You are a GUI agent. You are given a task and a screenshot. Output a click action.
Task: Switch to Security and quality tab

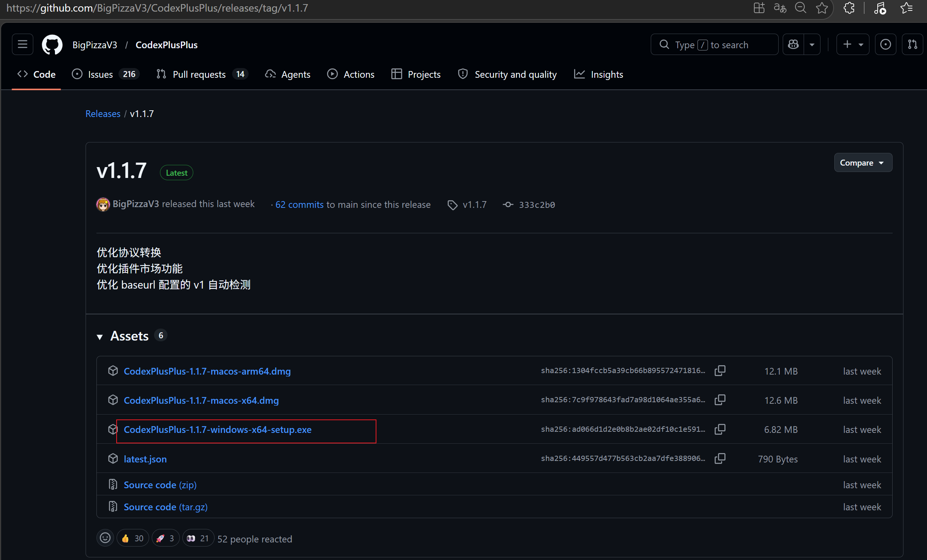pyautogui.click(x=508, y=74)
